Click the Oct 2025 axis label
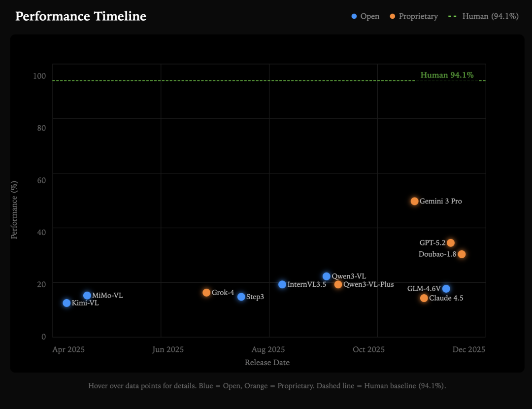 tap(368, 349)
